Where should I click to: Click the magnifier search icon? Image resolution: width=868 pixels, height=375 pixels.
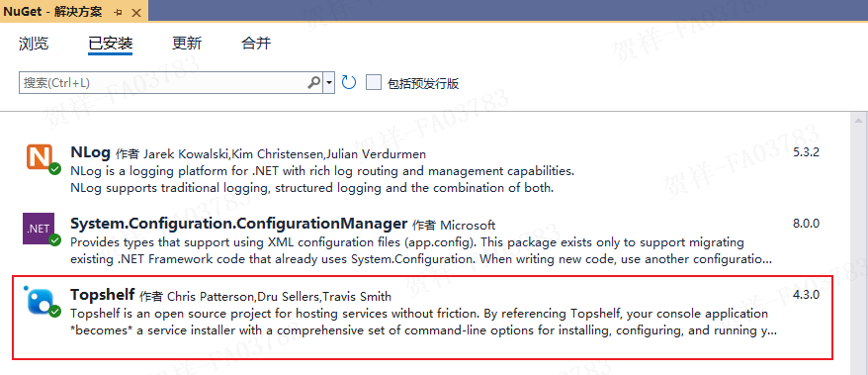(x=313, y=82)
